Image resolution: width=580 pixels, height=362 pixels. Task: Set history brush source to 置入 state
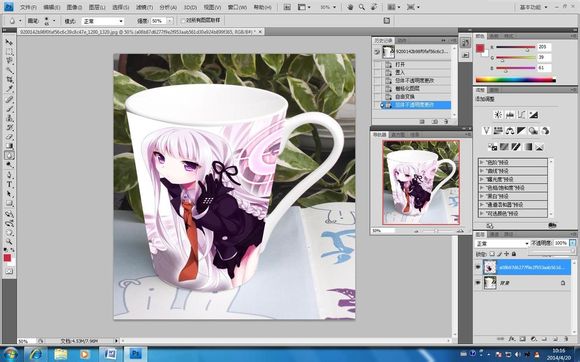(377, 72)
